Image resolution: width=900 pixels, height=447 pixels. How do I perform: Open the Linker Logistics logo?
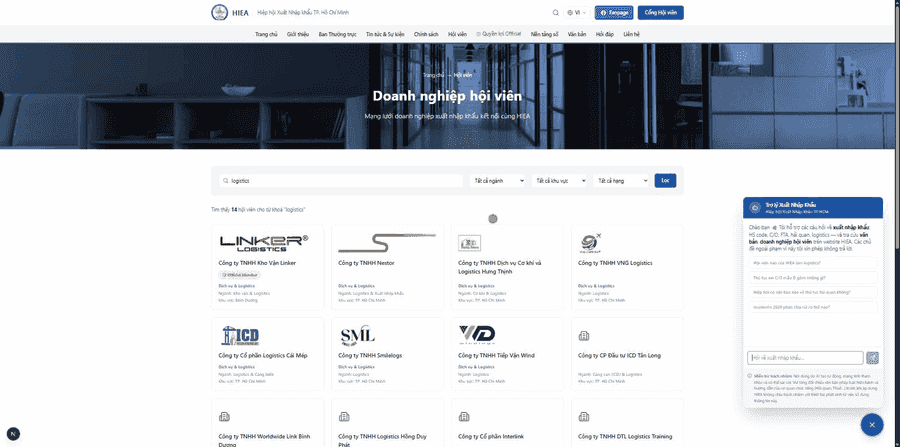pyautogui.click(x=263, y=243)
